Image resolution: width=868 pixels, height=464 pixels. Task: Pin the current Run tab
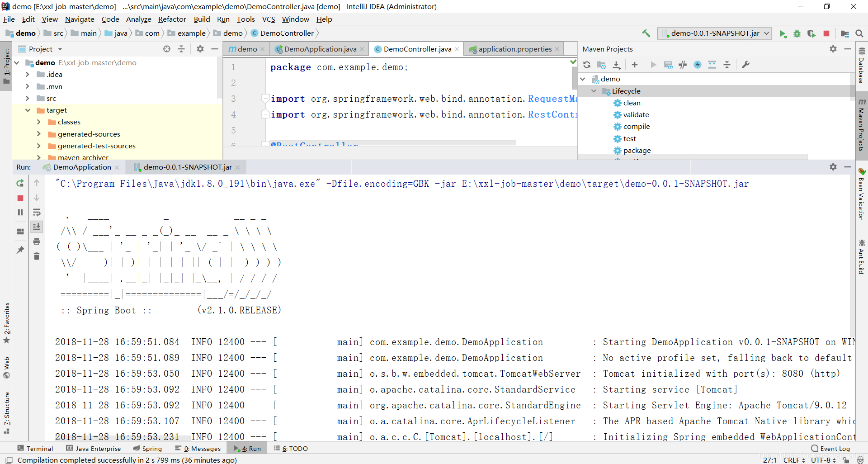pyautogui.click(x=20, y=250)
